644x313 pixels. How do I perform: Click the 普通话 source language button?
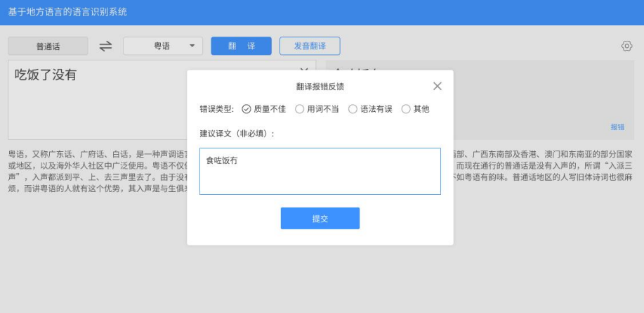coord(48,46)
